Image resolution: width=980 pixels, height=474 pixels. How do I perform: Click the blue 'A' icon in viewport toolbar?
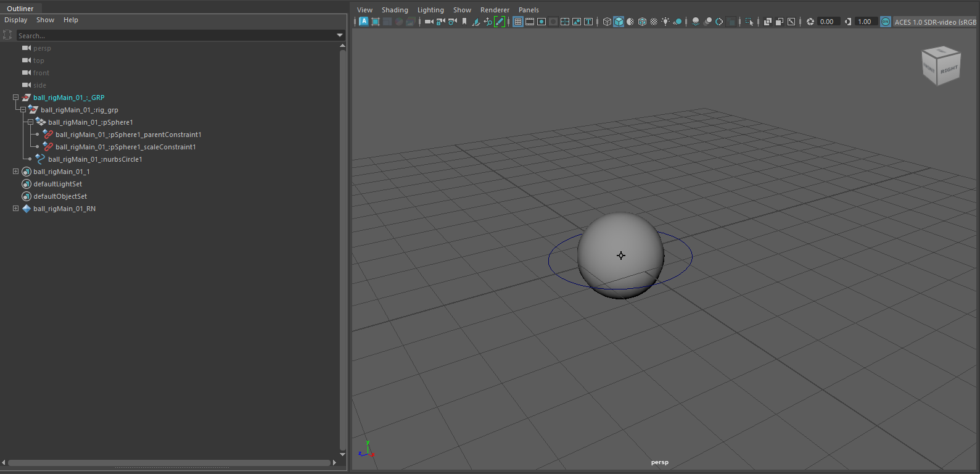pos(364,22)
